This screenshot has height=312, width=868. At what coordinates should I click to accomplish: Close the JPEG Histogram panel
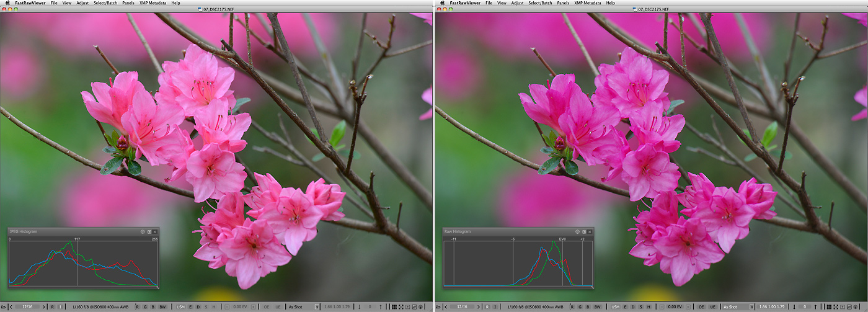tap(155, 231)
